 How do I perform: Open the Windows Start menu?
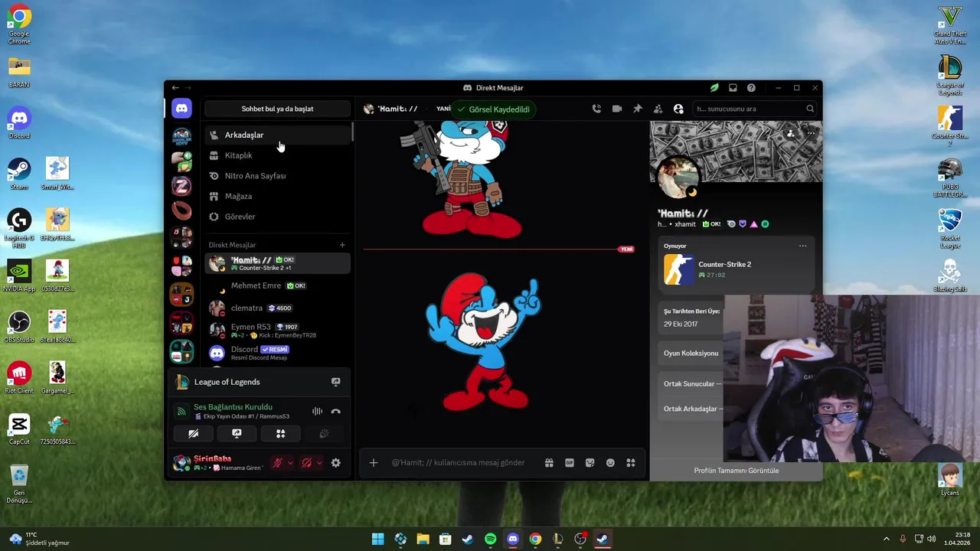click(x=377, y=540)
